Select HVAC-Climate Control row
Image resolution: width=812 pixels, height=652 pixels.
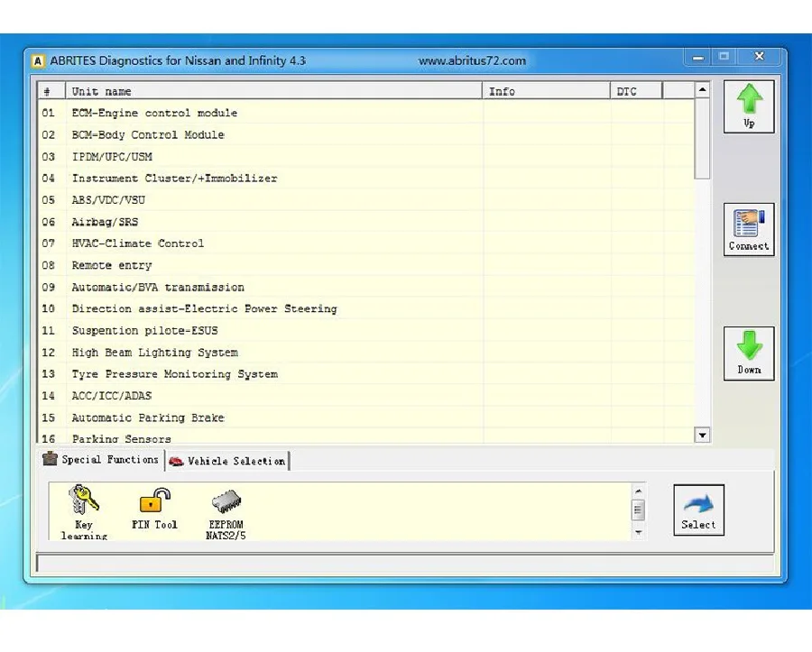tap(365, 243)
